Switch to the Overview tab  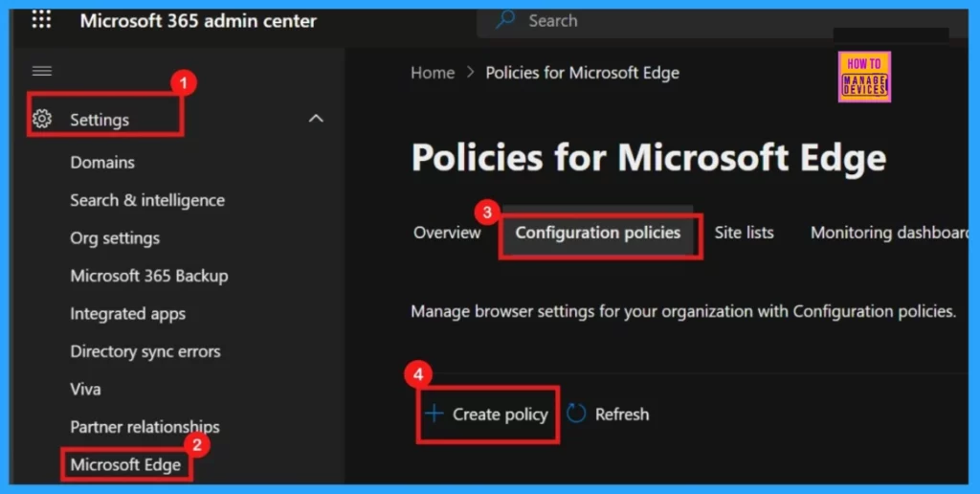447,233
